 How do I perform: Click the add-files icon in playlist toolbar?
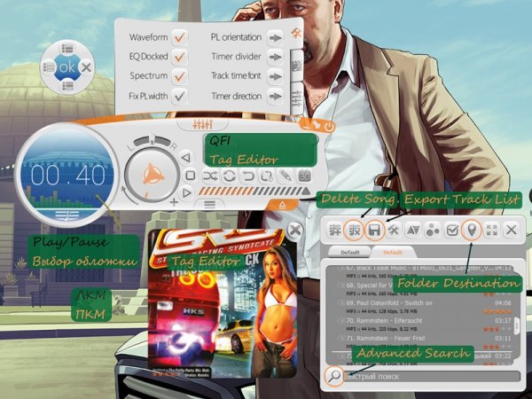pos(335,231)
